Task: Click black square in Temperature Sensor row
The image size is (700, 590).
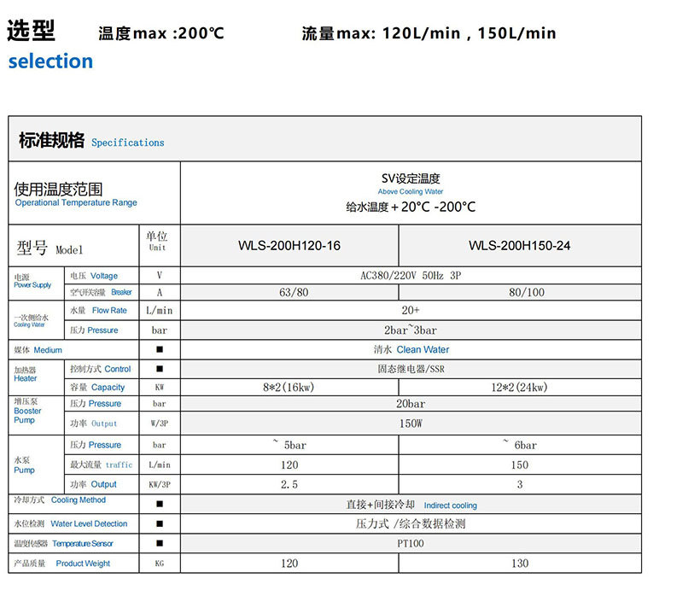Action: tap(159, 543)
